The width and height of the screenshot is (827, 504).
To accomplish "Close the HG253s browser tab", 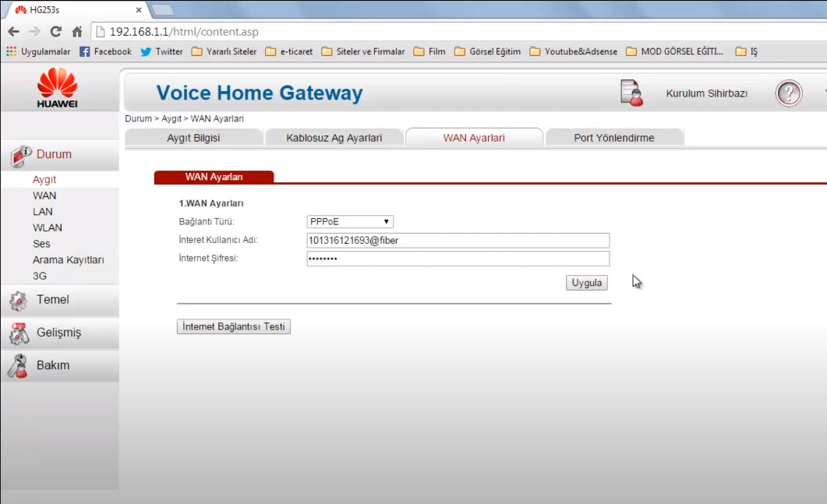I will coord(139,10).
